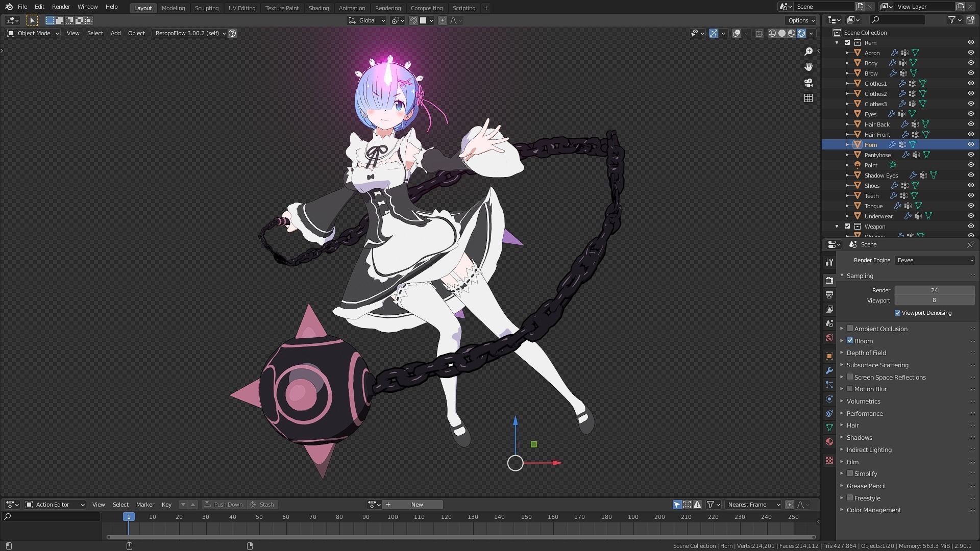Hide the Apron object with its eye icon

[x=971, y=53]
